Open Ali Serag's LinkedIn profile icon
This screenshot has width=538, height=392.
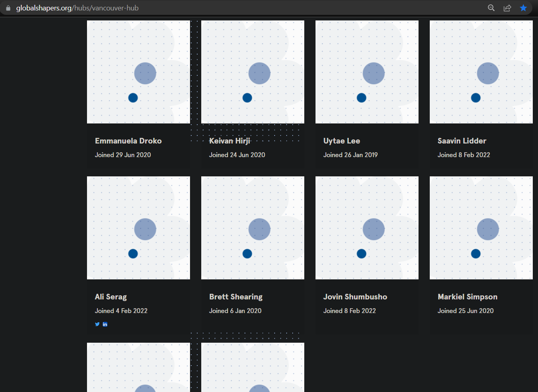click(105, 324)
